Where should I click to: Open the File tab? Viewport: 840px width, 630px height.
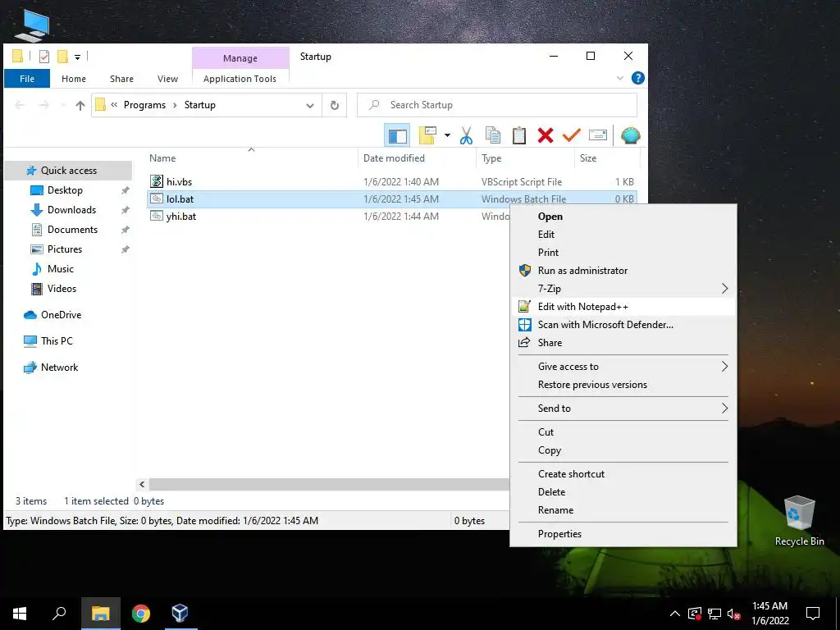coord(27,79)
